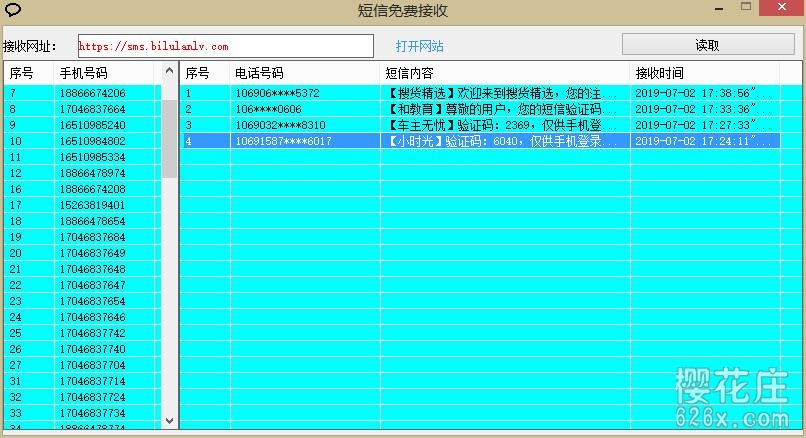This screenshot has height=438, width=806.
Task: Select phone number 17046837654
Action: pos(93,301)
